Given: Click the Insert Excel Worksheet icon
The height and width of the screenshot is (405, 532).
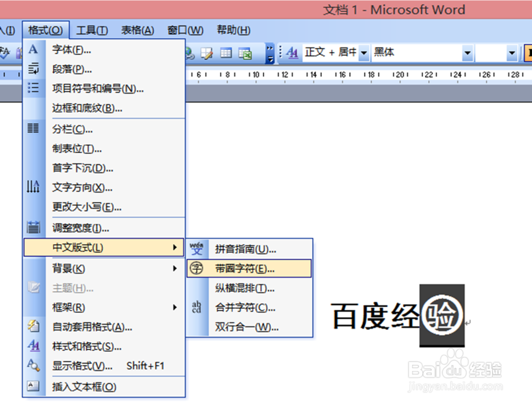Looking at the screenshot, I should pos(245,53).
